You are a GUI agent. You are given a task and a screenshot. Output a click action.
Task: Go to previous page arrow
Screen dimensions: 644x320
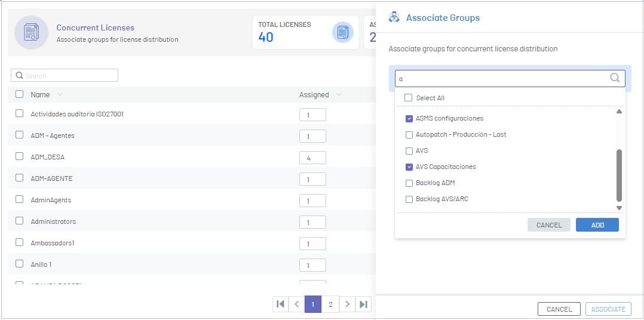pyautogui.click(x=296, y=304)
